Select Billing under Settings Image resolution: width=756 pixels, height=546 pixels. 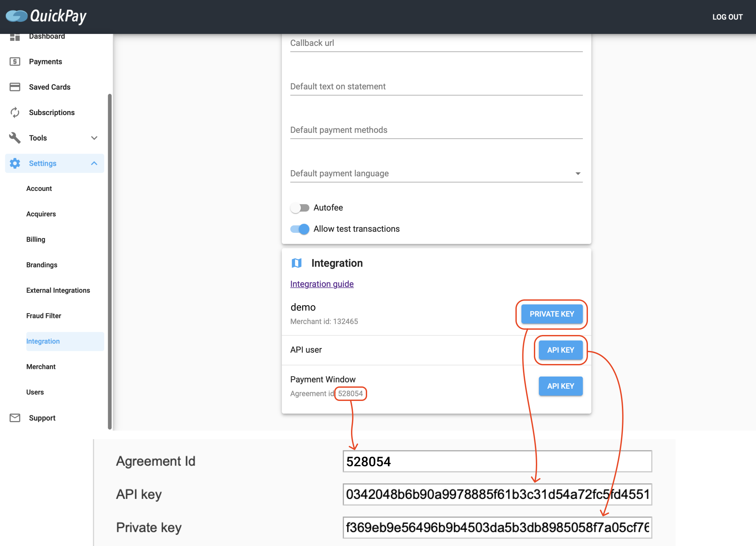[x=36, y=239]
